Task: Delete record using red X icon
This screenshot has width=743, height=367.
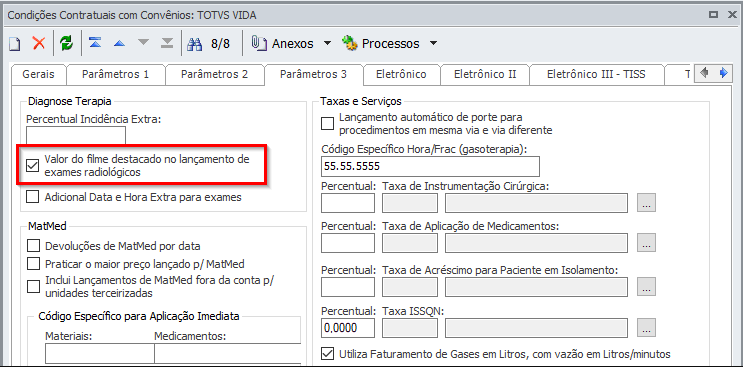Action: [38, 44]
